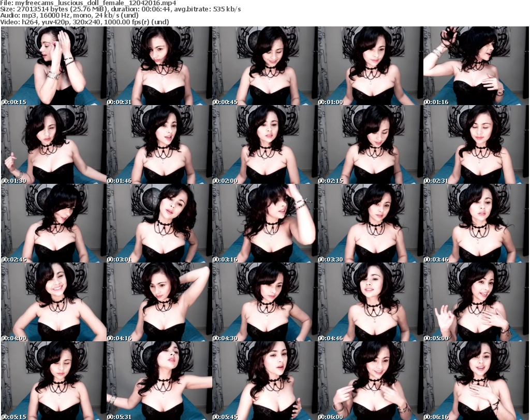This screenshot has width=530, height=420.
Task: Select the thumbnail marked 00:04:00
Action: (x=54, y=302)
